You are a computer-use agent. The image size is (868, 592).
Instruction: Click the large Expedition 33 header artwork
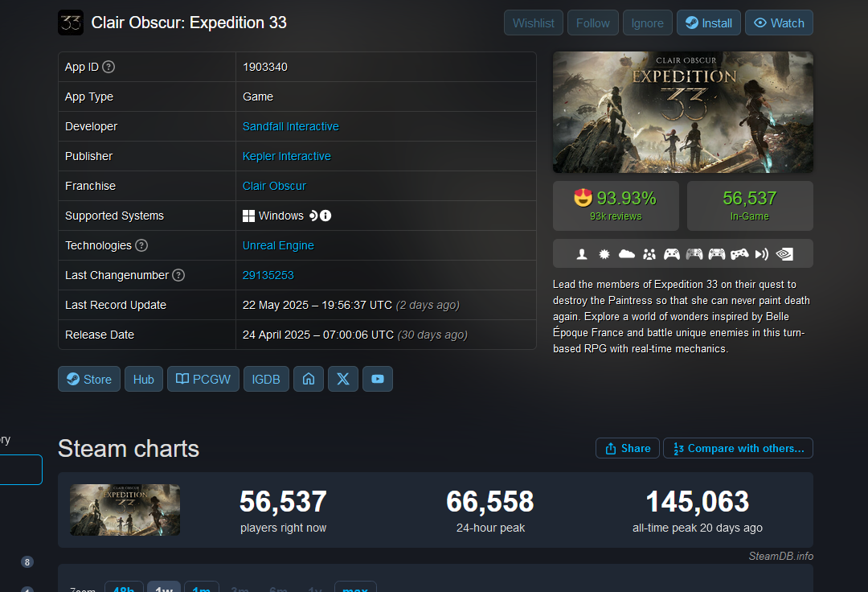(x=683, y=113)
